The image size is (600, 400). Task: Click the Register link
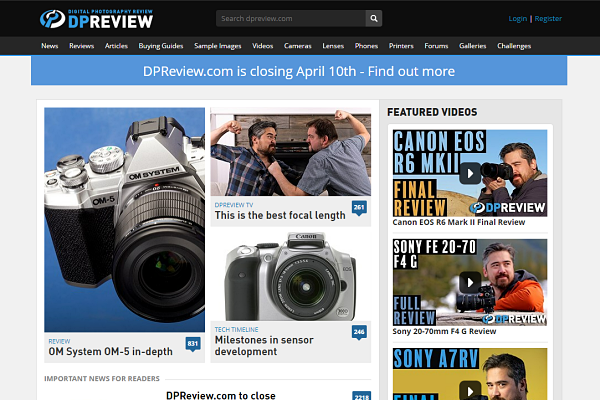click(548, 18)
